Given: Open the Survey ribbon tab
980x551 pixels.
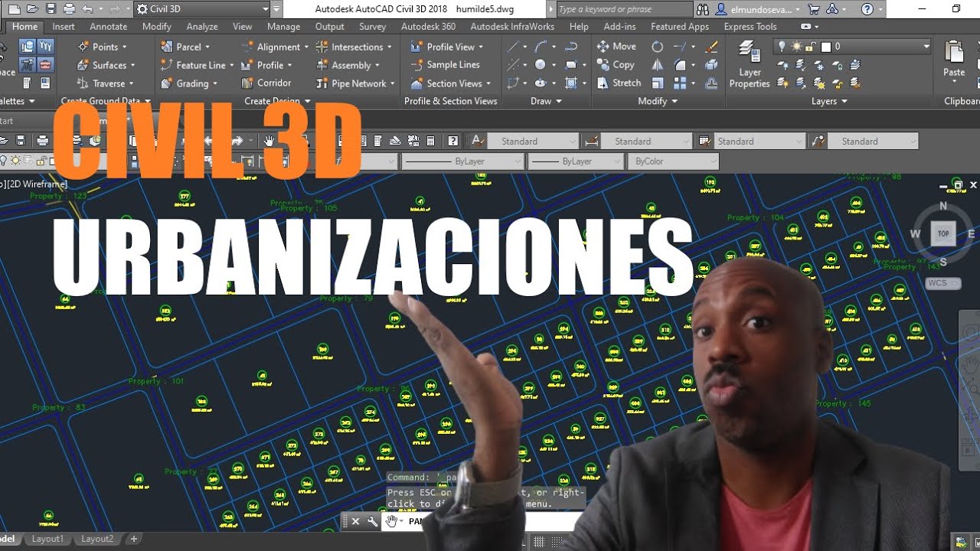Looking at the screenshot, I should 372,26.
